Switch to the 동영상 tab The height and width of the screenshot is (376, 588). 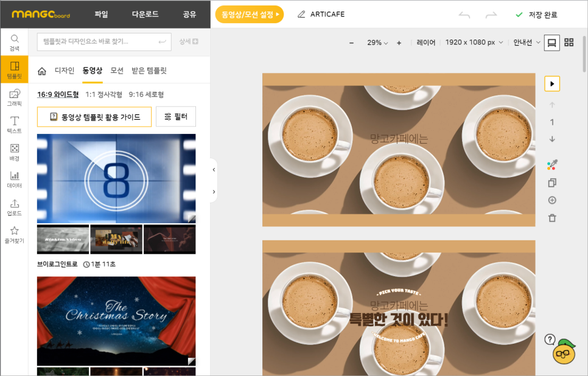pyautogui.click(x=93, y=71)
